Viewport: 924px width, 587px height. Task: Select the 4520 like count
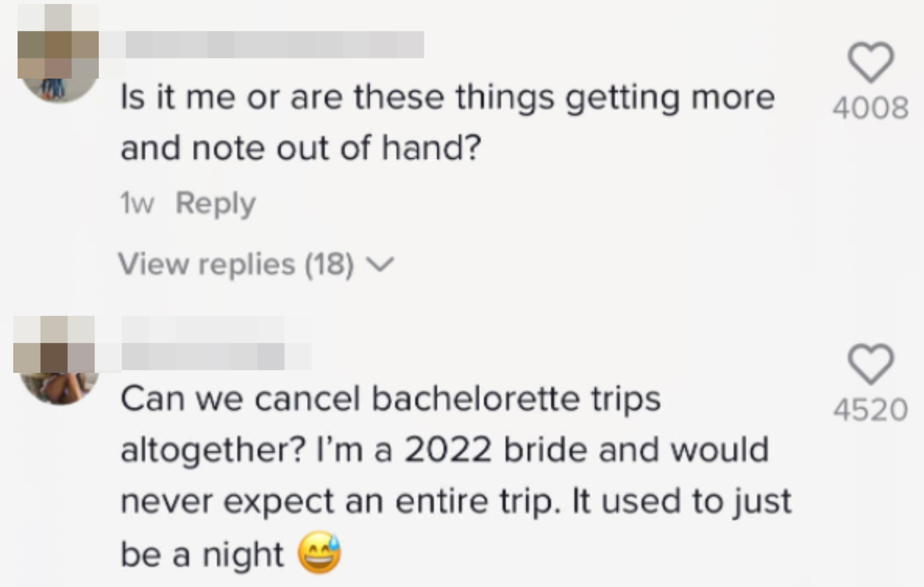coord(870,410)
